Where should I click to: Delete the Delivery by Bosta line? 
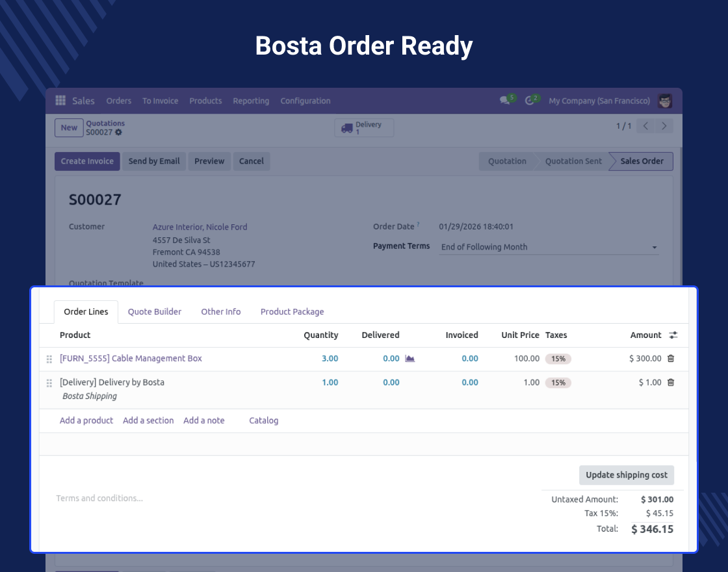click(670, 383)
